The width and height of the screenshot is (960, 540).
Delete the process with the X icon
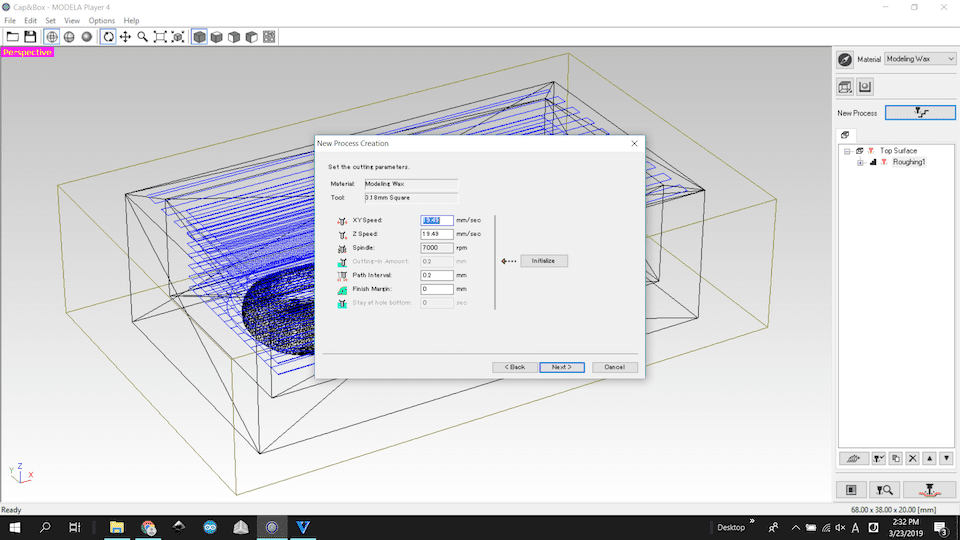point(912,458)
